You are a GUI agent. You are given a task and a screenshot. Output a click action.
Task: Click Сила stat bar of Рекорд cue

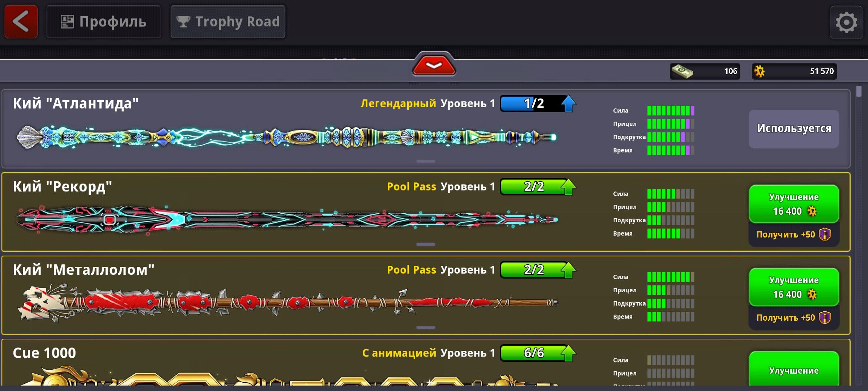(671, 194)
